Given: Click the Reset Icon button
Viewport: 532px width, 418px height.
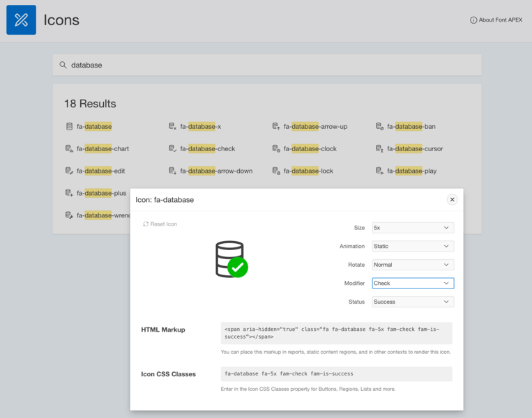Looking at the screenshot, I should [160, 224].
